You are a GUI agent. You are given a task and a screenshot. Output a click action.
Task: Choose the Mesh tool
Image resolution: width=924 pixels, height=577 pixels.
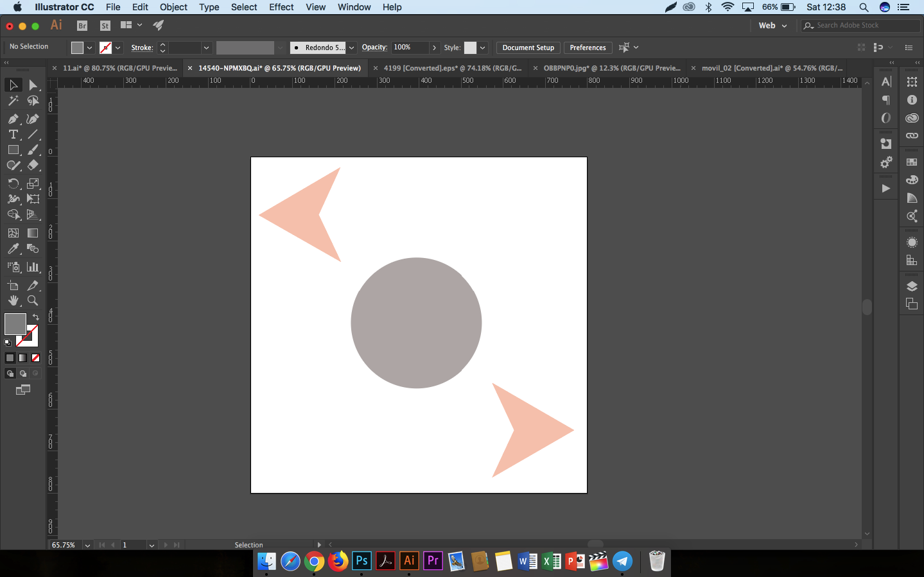point(13,233)
